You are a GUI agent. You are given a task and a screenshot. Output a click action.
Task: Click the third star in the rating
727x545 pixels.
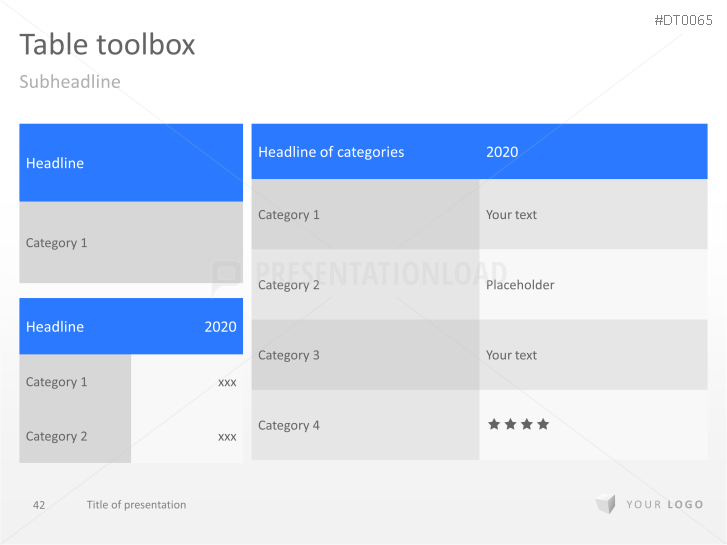pos(527,424)
